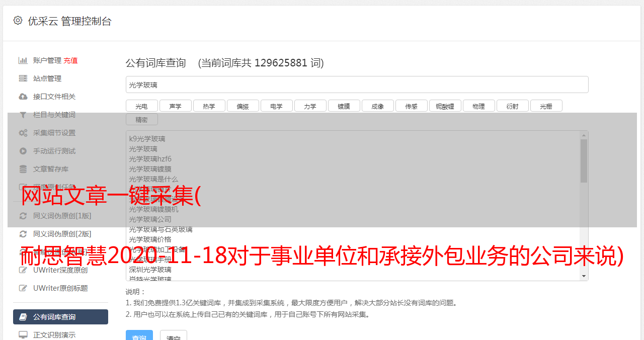644x340 pixels.
Task: Click the keyword search input field
Action: coord(357,84)
